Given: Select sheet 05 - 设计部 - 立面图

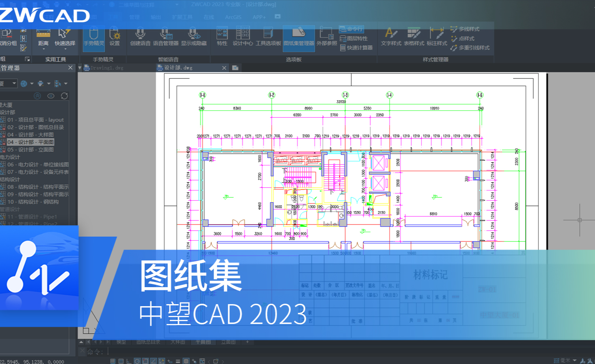Looking at the screenshot, I should coord(30,150).
